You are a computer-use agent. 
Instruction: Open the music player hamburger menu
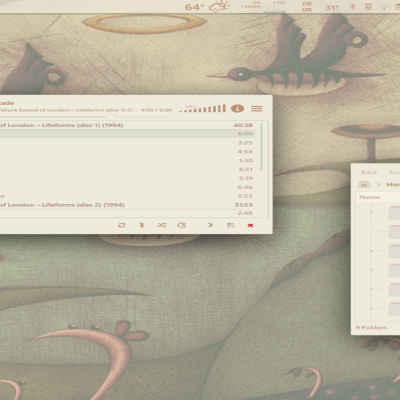[257, 109]
